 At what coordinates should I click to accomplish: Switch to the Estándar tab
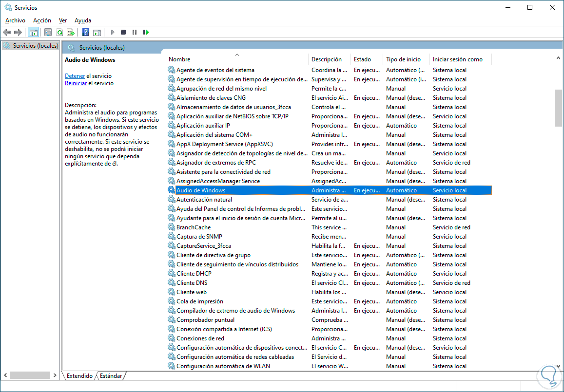111,376
